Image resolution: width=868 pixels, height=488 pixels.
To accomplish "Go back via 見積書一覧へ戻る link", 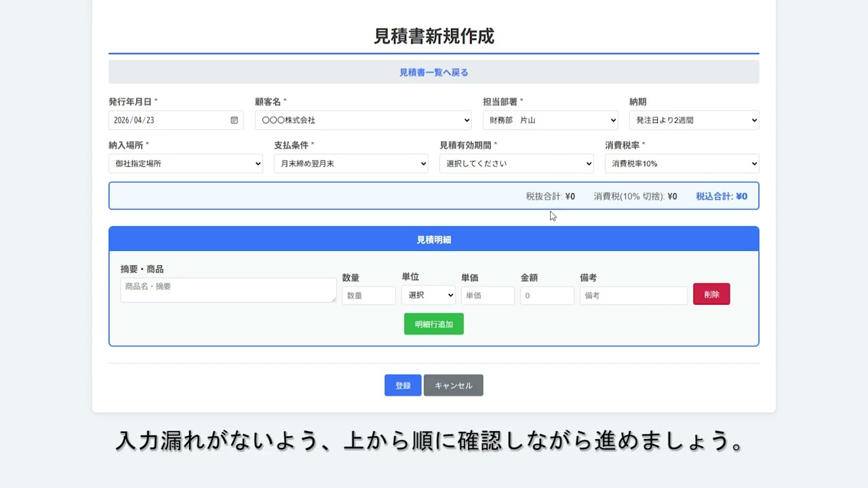I will pyautogui.click(x=434, y=72).
